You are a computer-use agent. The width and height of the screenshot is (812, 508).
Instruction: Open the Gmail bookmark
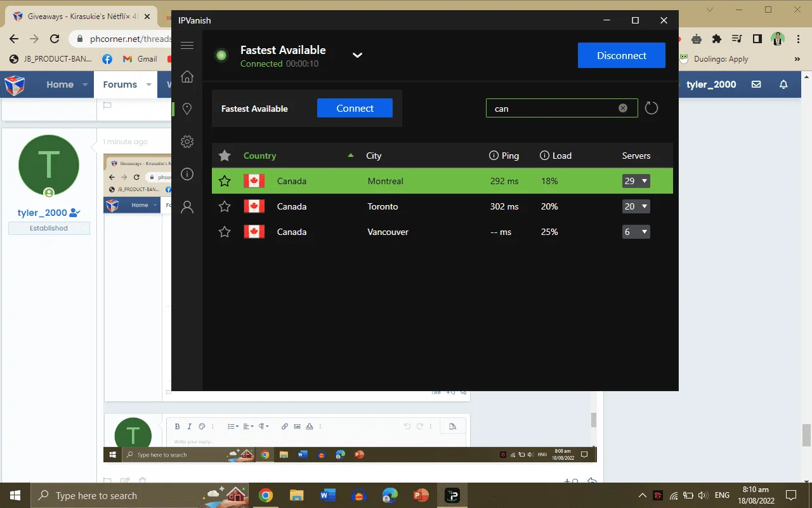(x=141, y=59)
